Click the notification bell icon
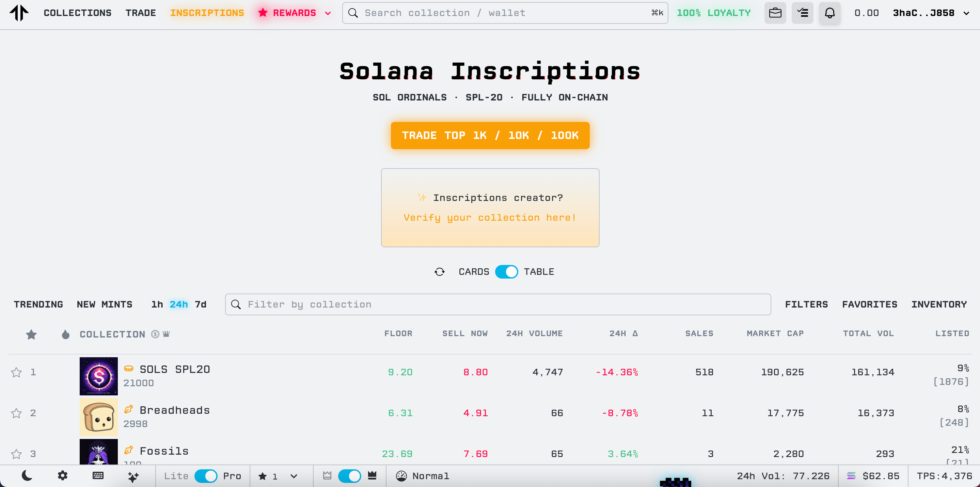 pos(829,13)
